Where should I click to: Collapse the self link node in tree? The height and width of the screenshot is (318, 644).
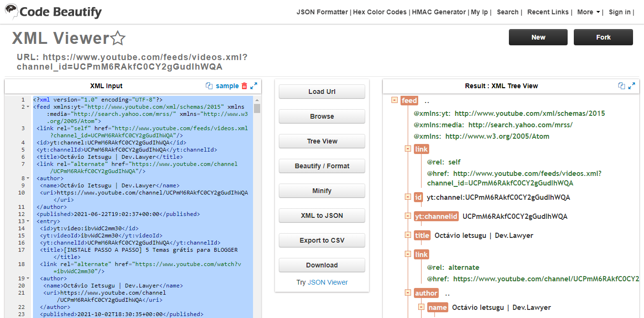(408, 149)
